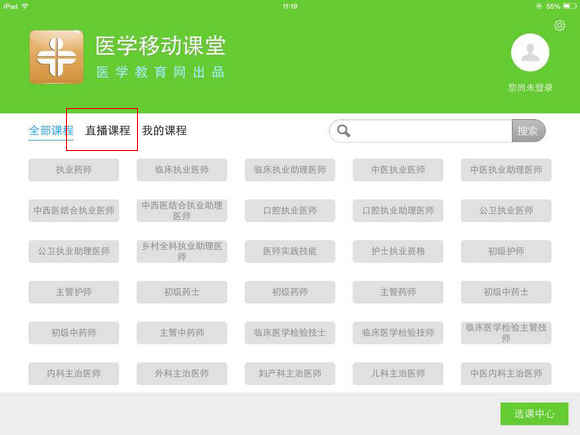Choose the 口腔执业医师 category
The width and height of the screenshot is (580, 435).
(290, 210)
